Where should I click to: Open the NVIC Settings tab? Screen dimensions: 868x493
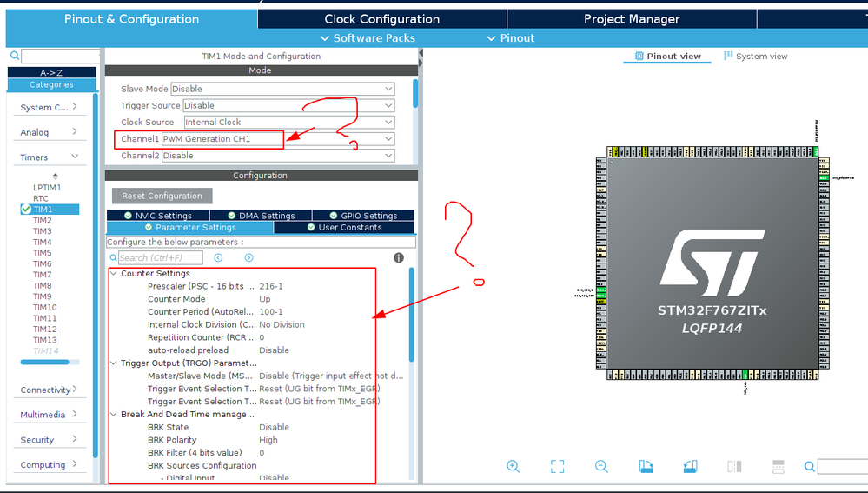tap(158, 216)
